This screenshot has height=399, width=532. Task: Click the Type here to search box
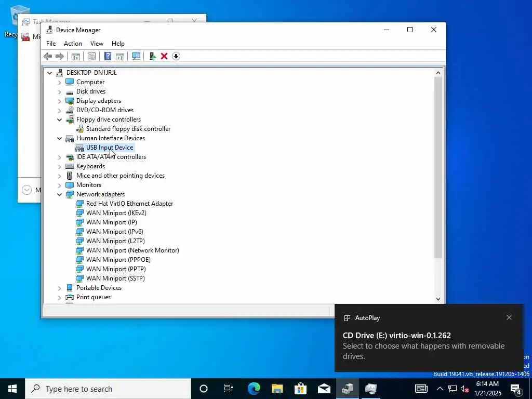(108, 389)
